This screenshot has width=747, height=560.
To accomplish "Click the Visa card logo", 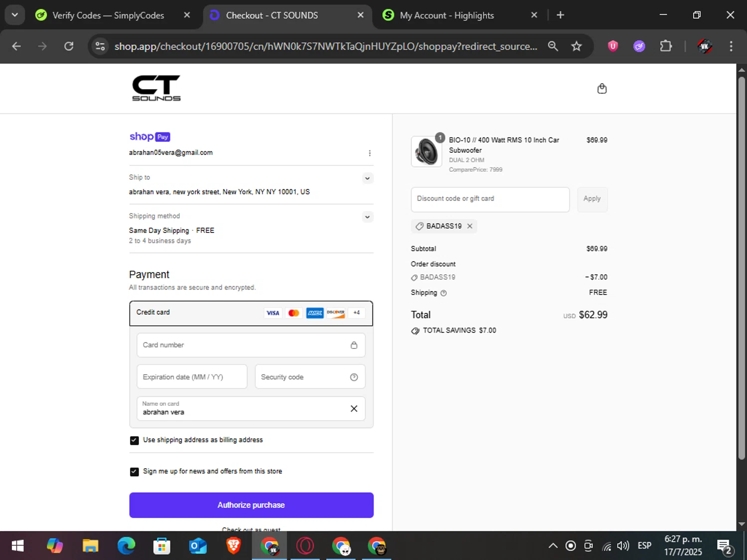I will [x=273, y=313].
